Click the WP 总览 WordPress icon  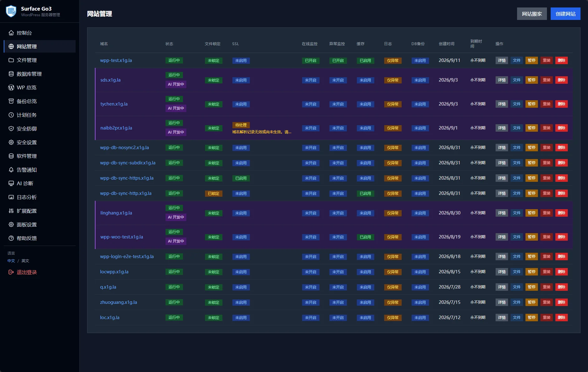11,87
